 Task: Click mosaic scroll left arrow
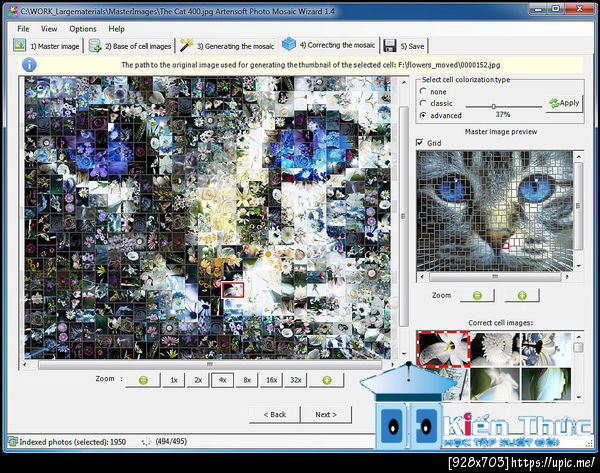point(25,365)
